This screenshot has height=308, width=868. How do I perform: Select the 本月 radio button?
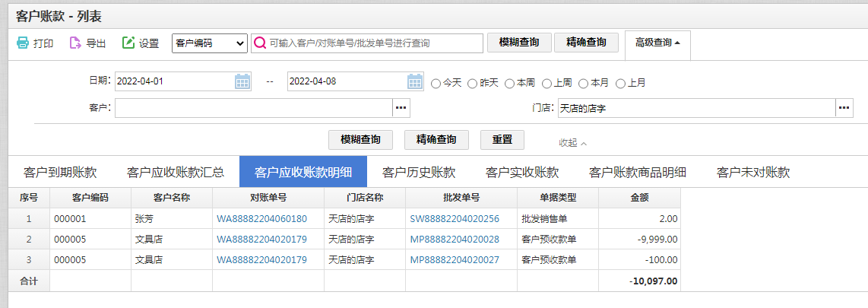(x=584, y=84)
